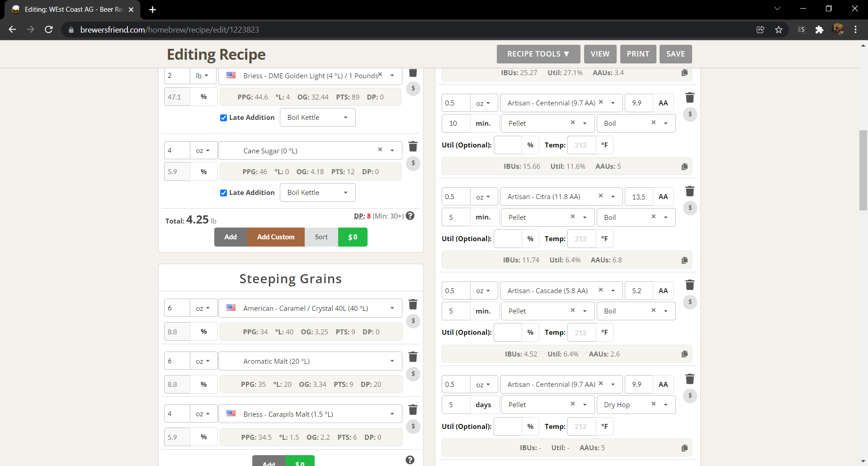The image size is (868, 466).
Task: Change Pellet type for Citra hop
Action: point(547,217)
